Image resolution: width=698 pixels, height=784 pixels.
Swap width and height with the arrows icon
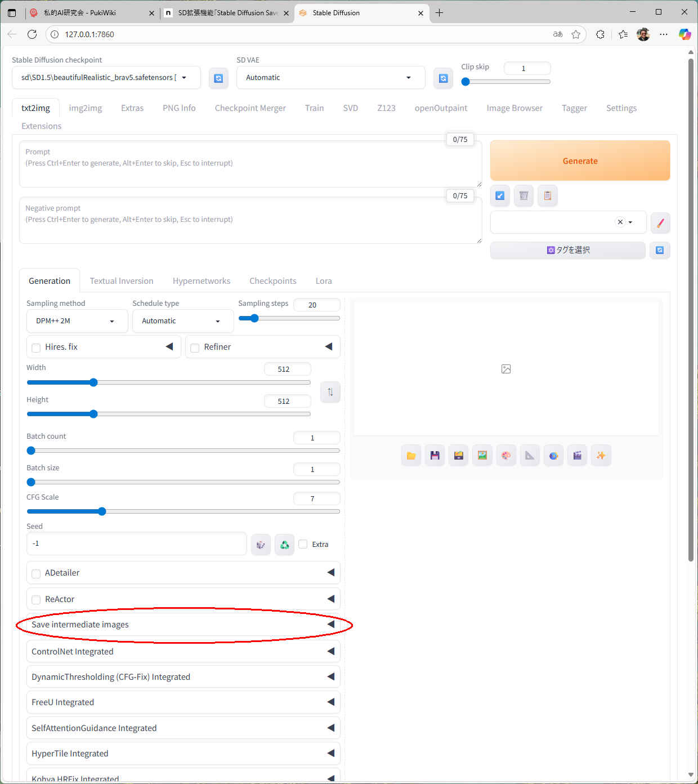[330, 392]
